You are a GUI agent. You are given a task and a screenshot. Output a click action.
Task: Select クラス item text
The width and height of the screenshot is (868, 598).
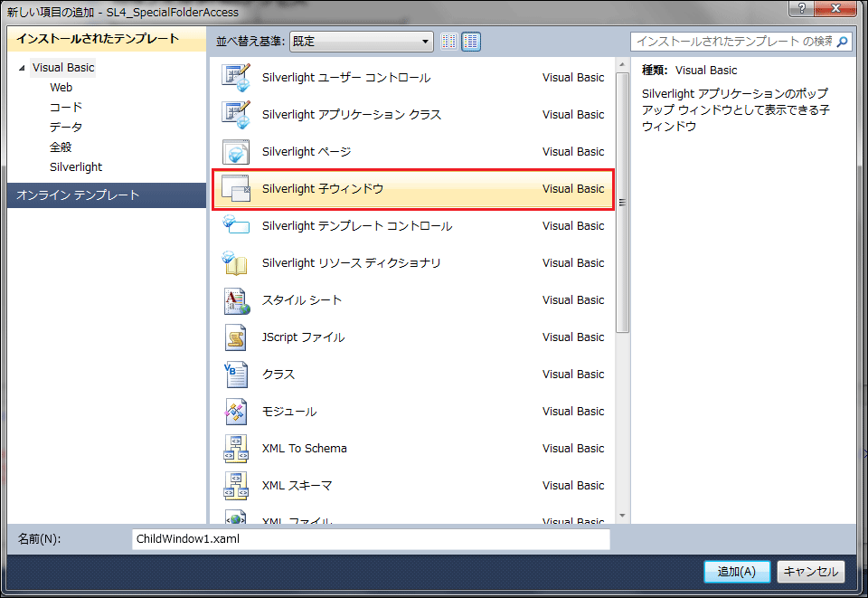pyautogui.click(x=278, y=375)
